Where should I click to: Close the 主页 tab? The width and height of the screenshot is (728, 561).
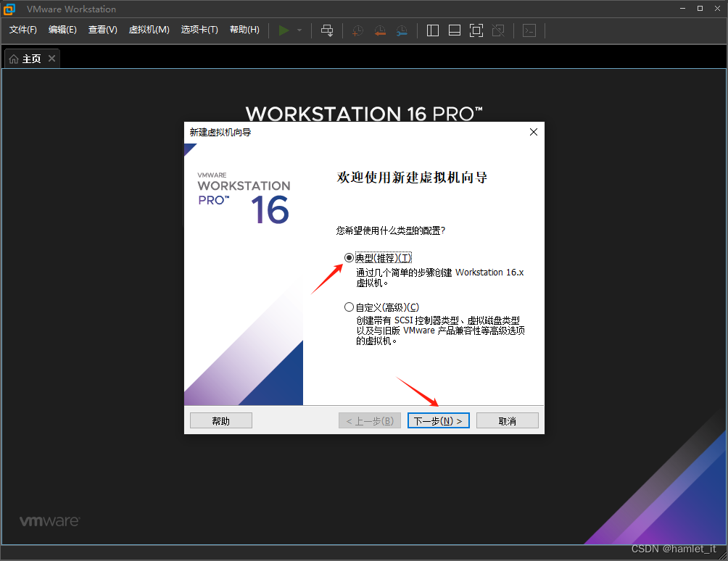click(x=52, y=59)
